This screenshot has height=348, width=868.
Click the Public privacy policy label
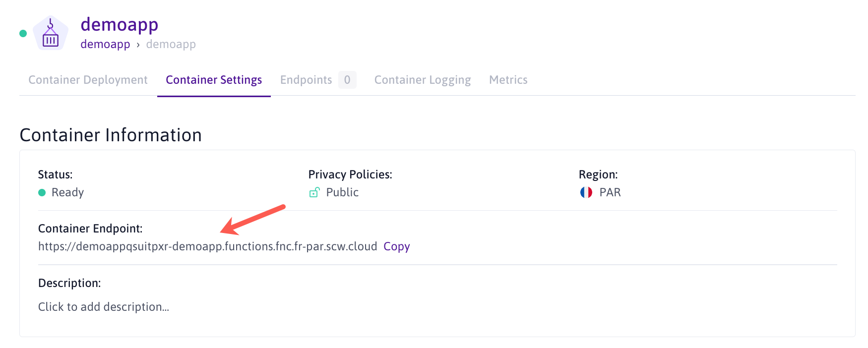click(x=342, y=192)
